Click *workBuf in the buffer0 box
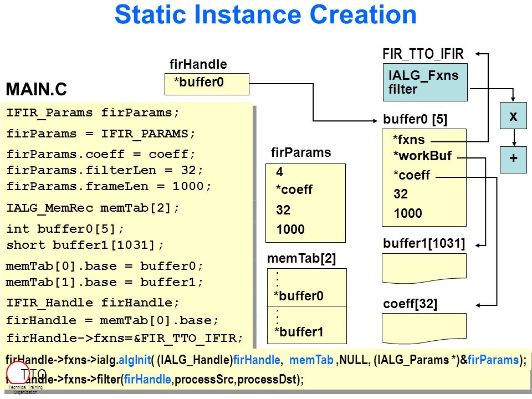The width and height of the screenshot is (532, 399). [x=422, y=156]
